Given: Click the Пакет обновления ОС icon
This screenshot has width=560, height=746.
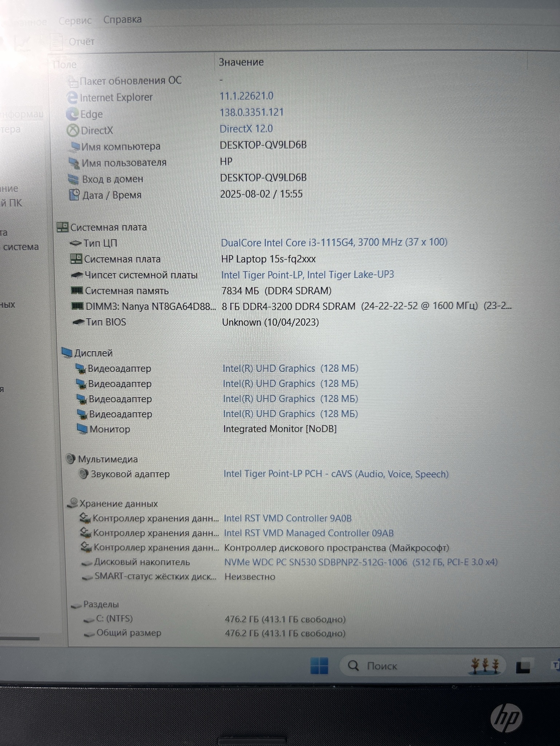Looking at the screenshot, I should [x=73, y=82].
